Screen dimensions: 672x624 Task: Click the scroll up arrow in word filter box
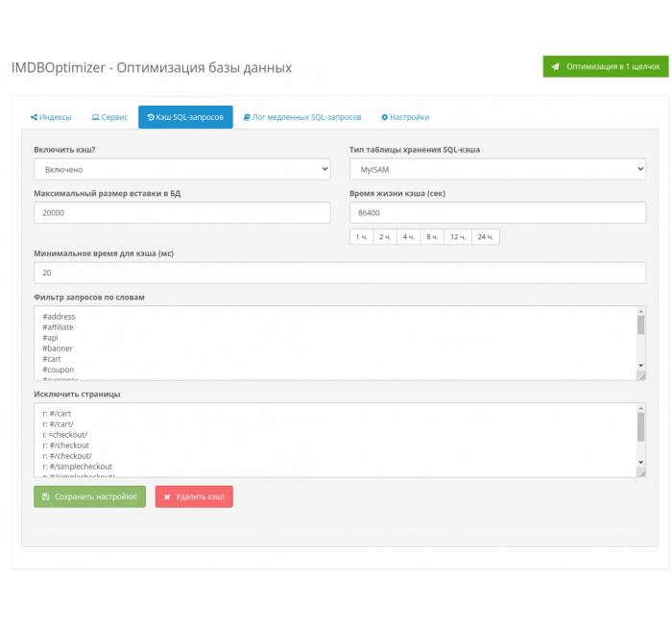640,312
